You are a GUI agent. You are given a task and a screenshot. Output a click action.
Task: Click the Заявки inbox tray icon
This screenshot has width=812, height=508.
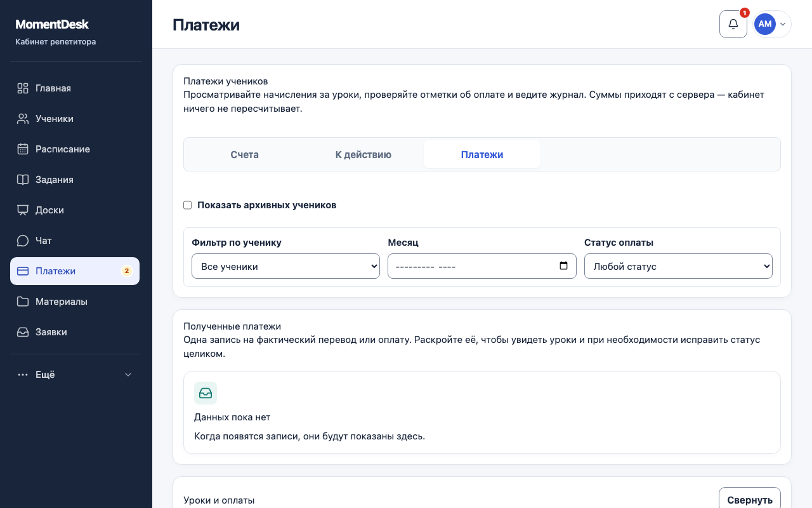click(23, 332)
